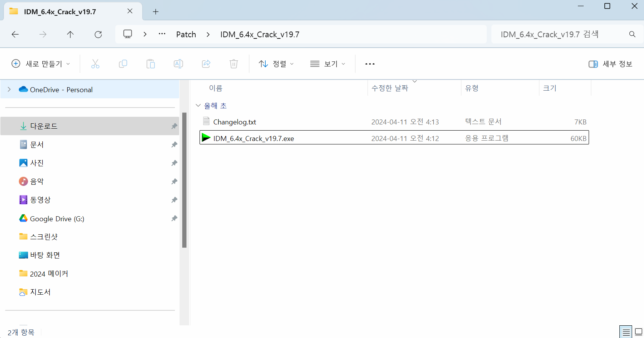Open 동영상 (Videos) in sidebar

point(90,200)
